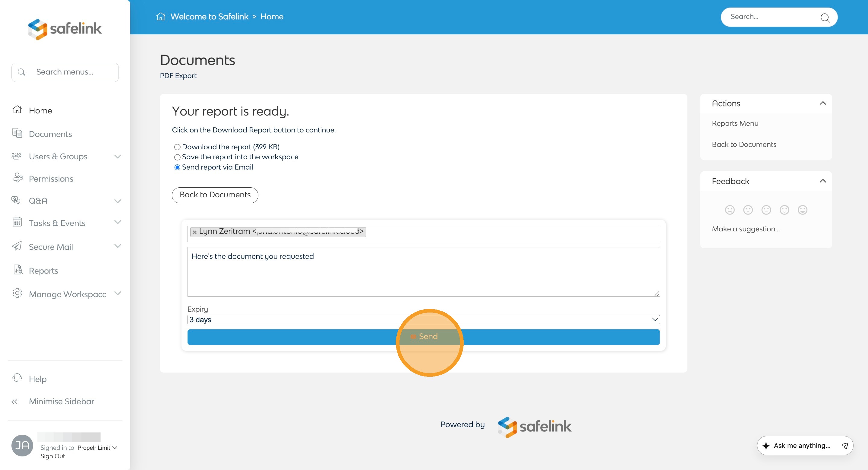Open Permissions in the sidebar
The height and width of the screenshot is (470, 868).
tap(51, 179)
